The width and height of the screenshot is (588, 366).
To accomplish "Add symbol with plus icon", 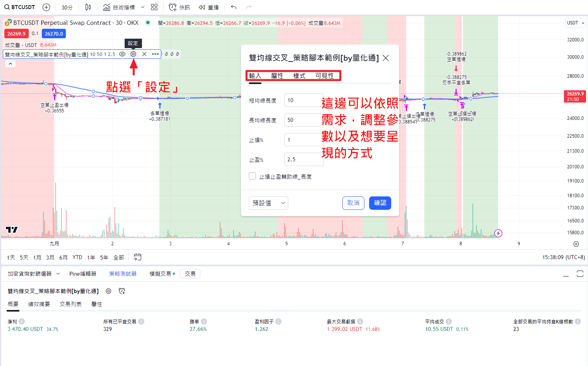I will point(46,7).
